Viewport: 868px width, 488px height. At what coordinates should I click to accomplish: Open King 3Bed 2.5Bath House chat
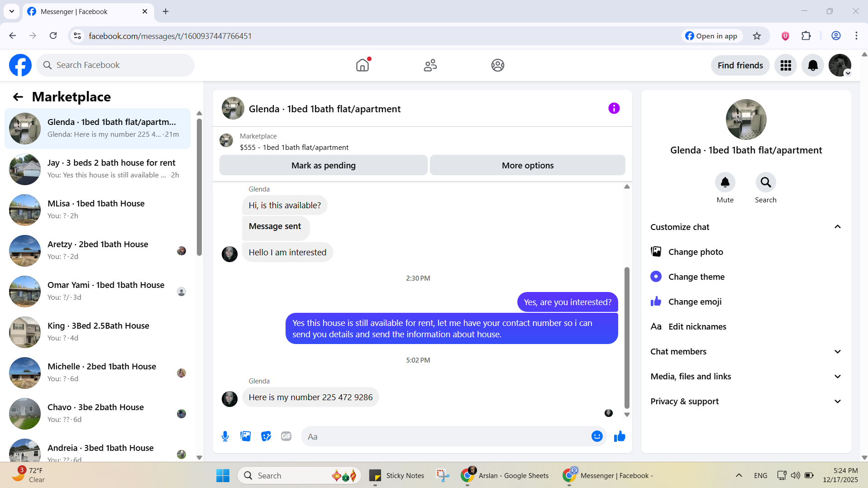(x=97, y=332)
